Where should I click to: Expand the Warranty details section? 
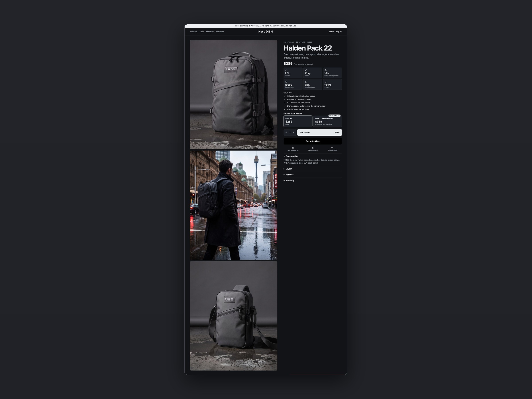coord(313,181)
